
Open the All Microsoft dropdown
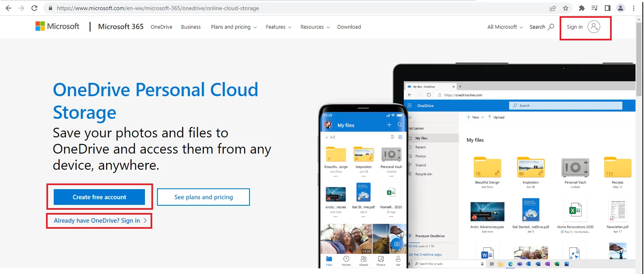(x=505, y=27)
